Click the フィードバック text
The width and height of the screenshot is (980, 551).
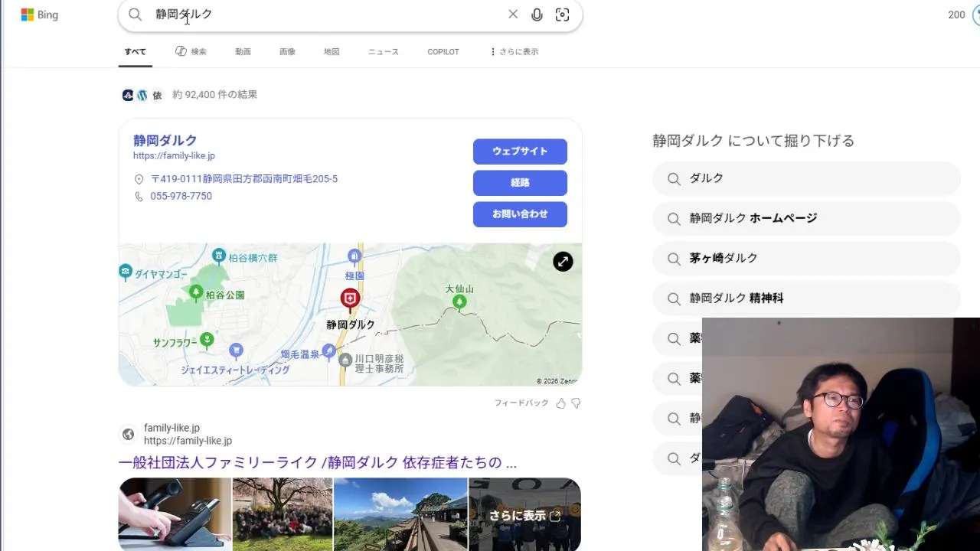click(x=521, y=403)
